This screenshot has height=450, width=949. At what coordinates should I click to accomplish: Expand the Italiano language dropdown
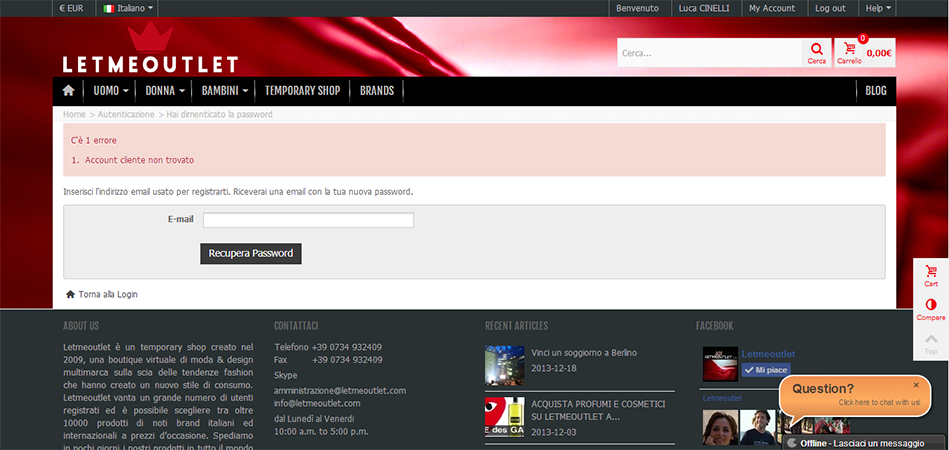[x=128, y=8]
